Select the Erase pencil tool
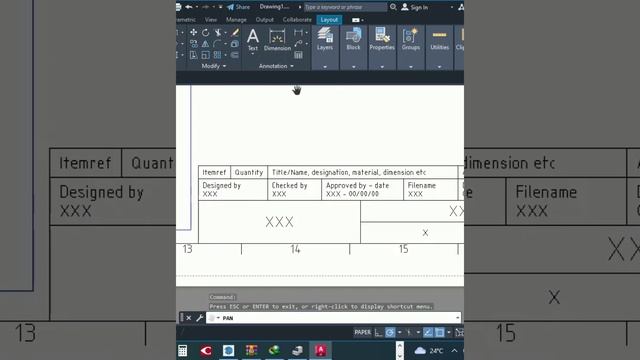Screen dimensions: 640x360 tap(235, 32)
